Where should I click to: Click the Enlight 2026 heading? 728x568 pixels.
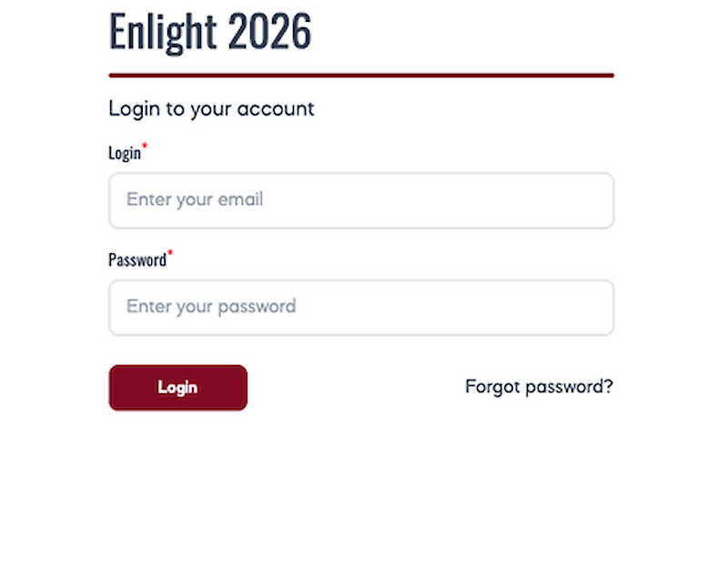click(x=210, y=30)
